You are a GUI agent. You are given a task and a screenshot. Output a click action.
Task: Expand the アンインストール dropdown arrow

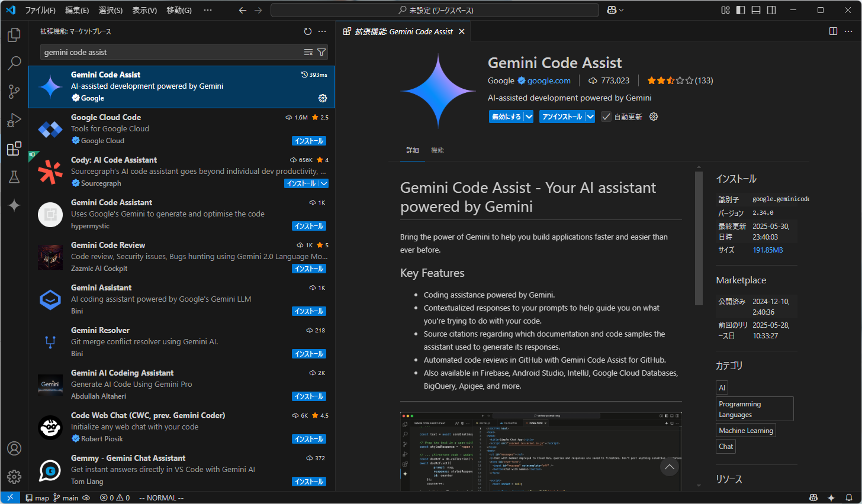(x=590, y=117)
